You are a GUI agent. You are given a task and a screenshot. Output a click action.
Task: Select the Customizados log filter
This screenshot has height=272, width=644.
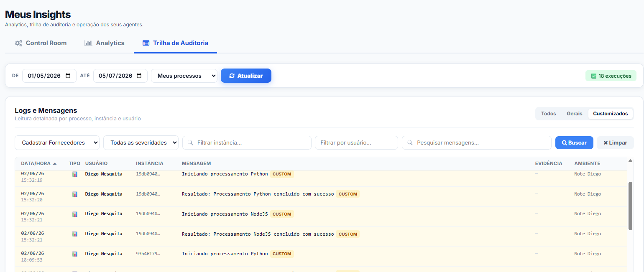[610, 114]
